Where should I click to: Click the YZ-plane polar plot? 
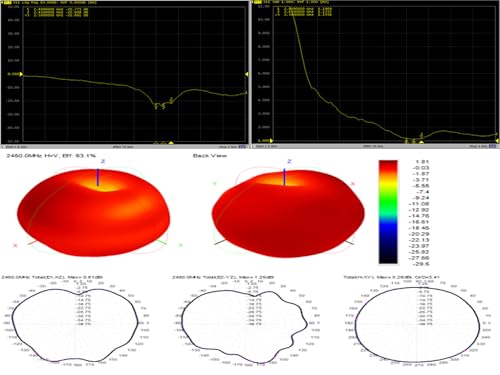pos(244,327)
